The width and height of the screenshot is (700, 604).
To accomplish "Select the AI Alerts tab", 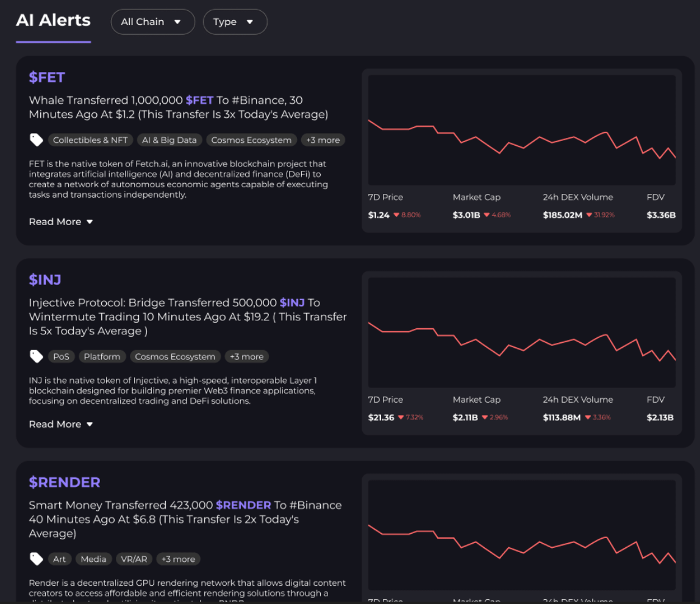I will [x=53, y=21].
